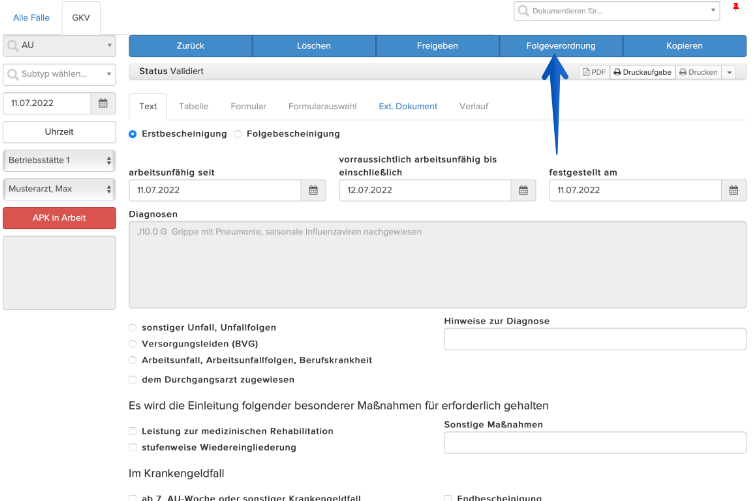Open calendar for 'vorraussichtlich arbeitsunfähig bis' date
This screenshot has width=756, height=501.
tap(524, 190)
